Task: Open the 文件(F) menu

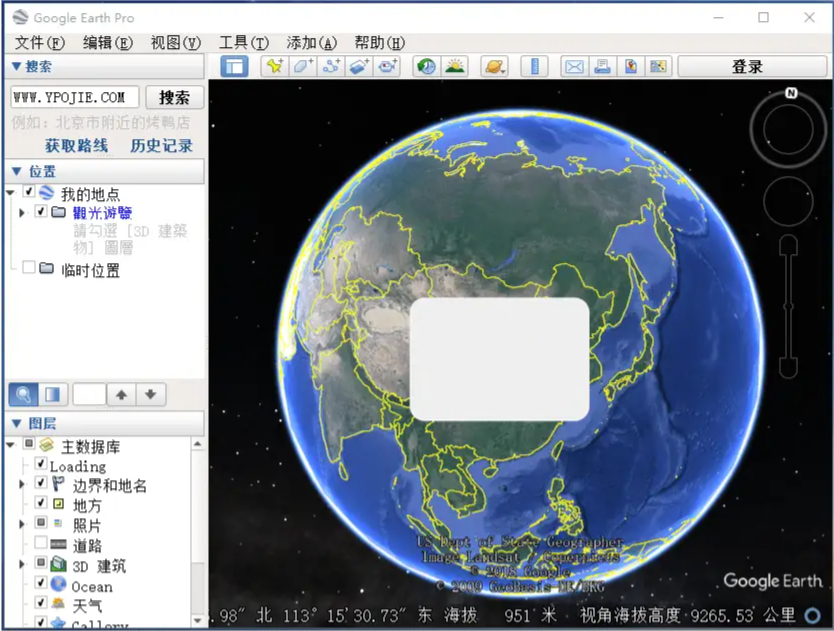Action: [39, 43]
